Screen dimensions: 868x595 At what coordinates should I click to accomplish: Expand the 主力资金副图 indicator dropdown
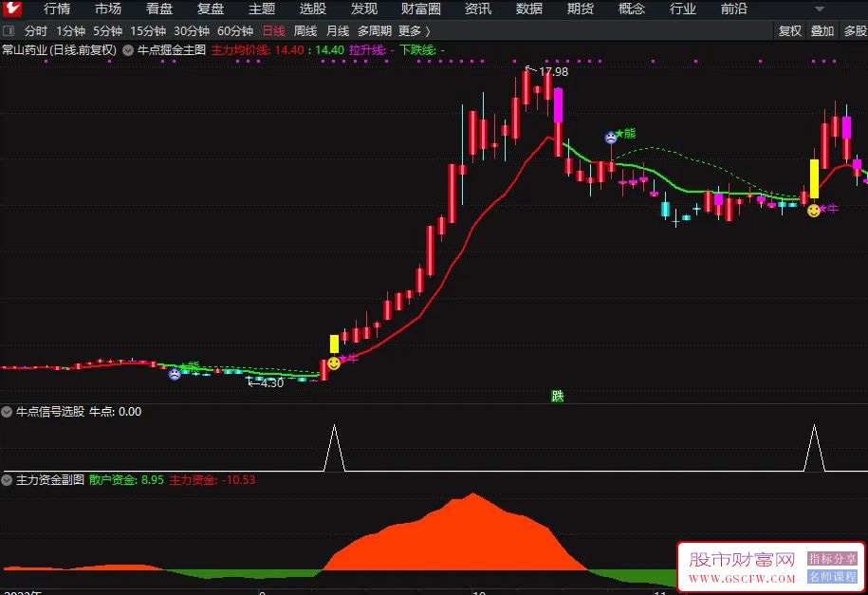pyautogui.click(x=7, y=480)
